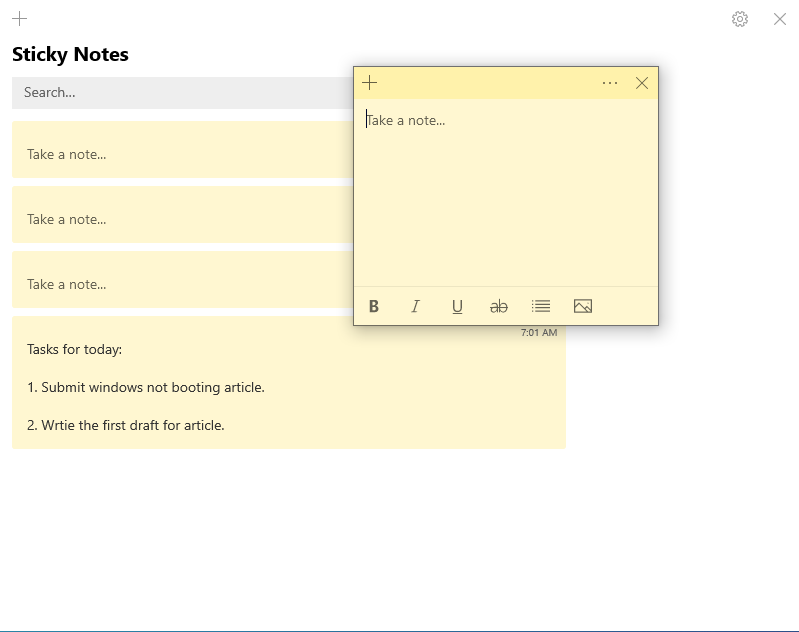Click the misspelled word 'Wrtie' in the note
The height and width of the screenshot is (632, 799).
(x=58, y=425)
